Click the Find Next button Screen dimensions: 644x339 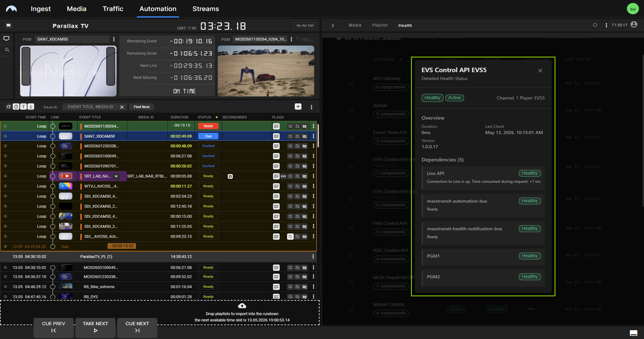tap(141, 107)
